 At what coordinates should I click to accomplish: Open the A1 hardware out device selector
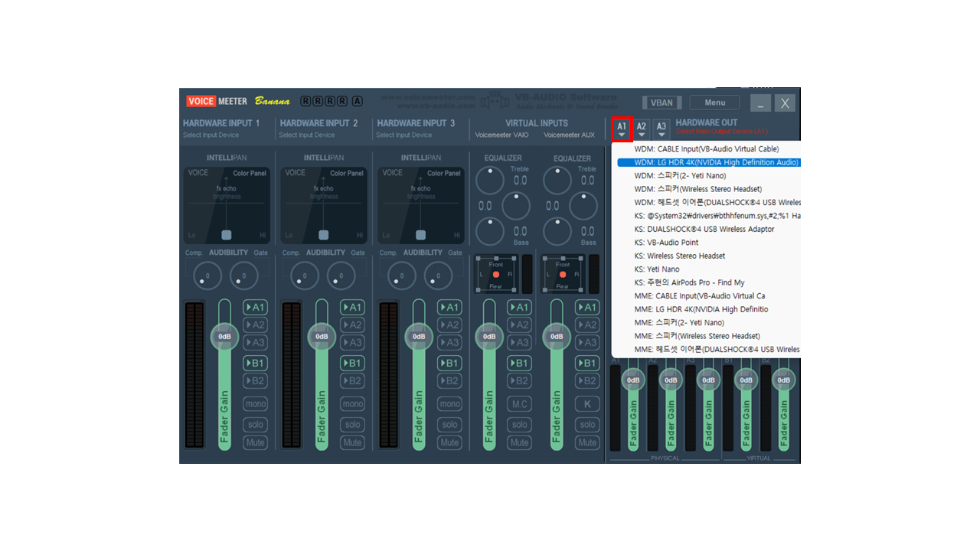point(622,129)
